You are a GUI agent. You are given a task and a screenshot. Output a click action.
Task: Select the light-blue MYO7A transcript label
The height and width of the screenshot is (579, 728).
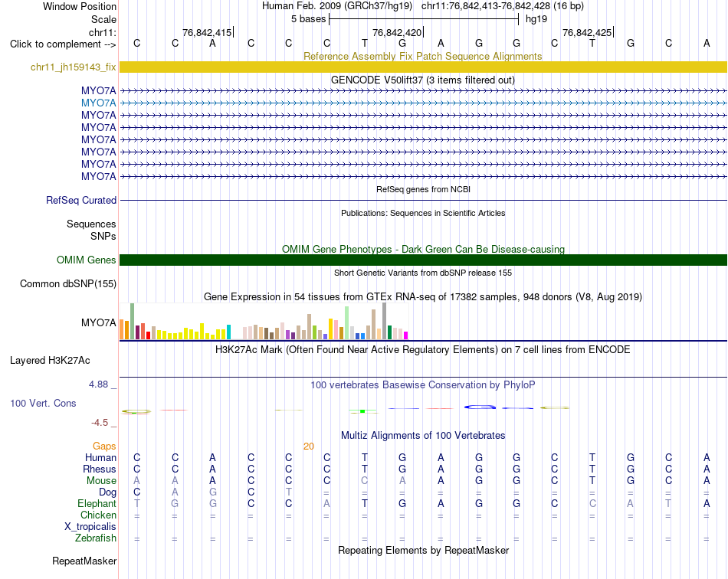tap(98, 103)
